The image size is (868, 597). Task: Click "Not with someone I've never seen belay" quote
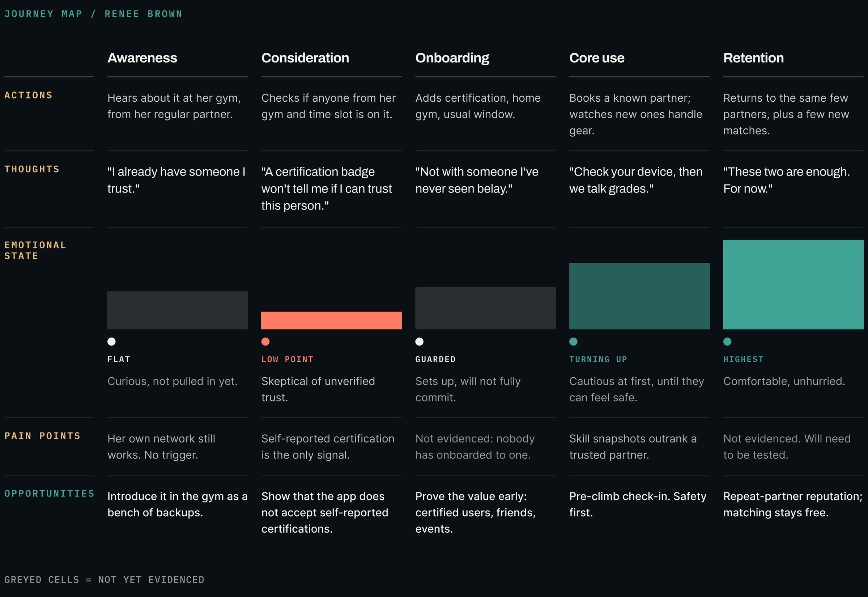pos(477,180)
